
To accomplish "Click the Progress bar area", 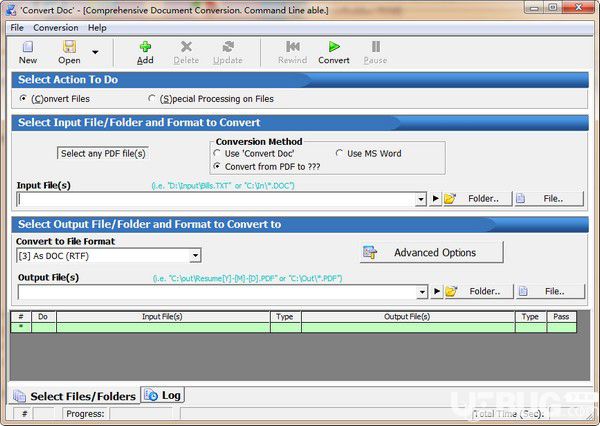I will click(x=141, y=414).
